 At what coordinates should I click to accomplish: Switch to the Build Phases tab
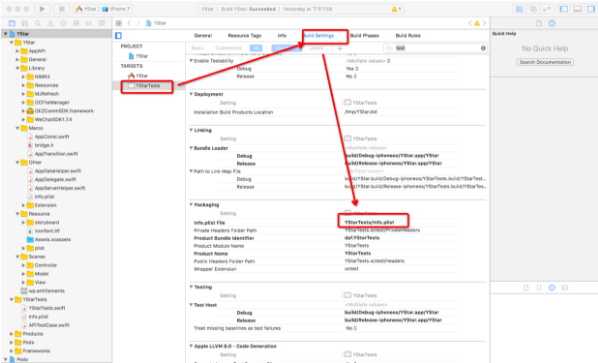tap(364, 35)
